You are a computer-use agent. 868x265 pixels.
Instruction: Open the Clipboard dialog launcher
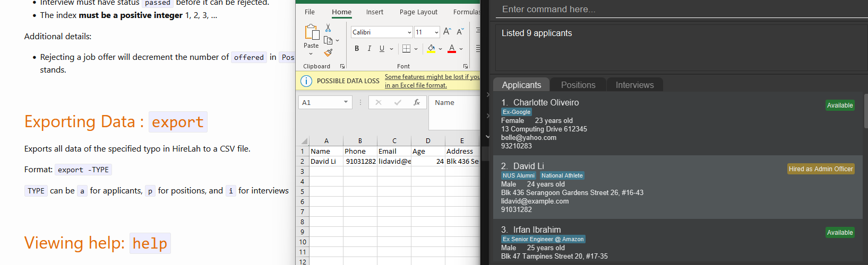tap(342, 66)
